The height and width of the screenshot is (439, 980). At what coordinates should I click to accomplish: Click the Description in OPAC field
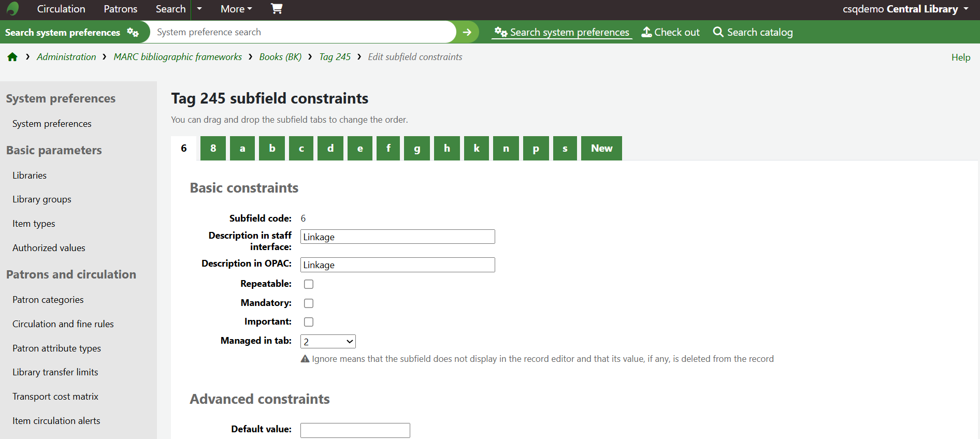tap(398, 265)
